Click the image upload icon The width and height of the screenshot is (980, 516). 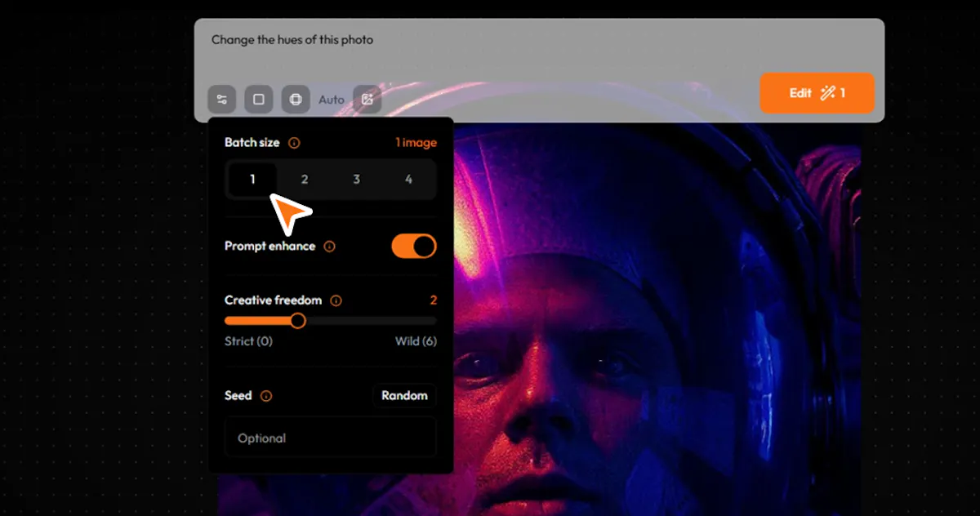(367, 100)
